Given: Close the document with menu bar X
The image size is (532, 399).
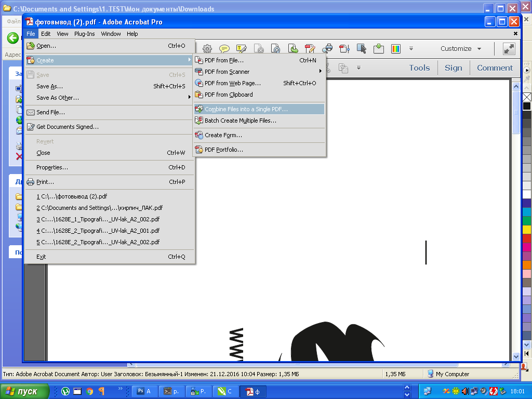Looking at the screenshot, I should pyautogui.click(x=515, y=34).
